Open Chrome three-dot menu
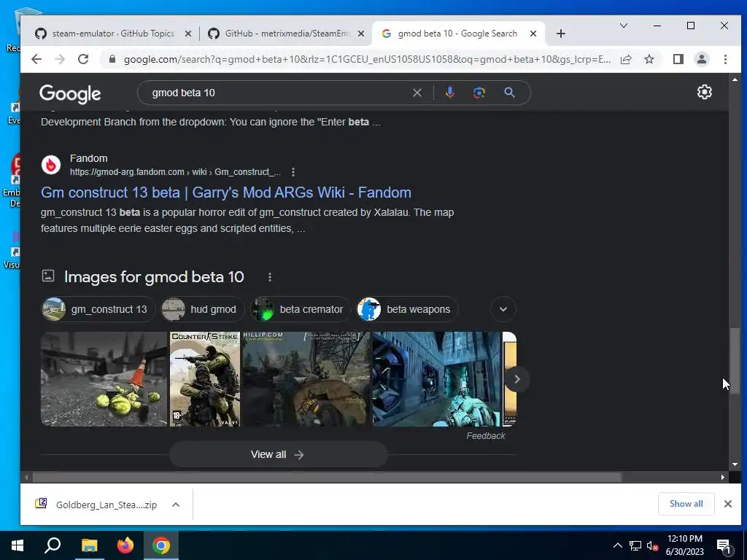This screenshot has width=747, height=560. (725, 59)
